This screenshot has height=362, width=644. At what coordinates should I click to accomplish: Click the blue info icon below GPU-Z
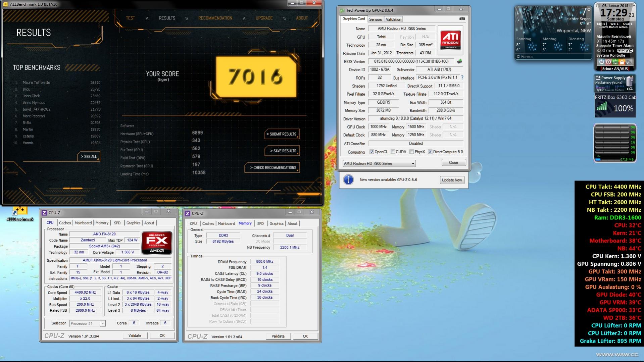(348, 180)
